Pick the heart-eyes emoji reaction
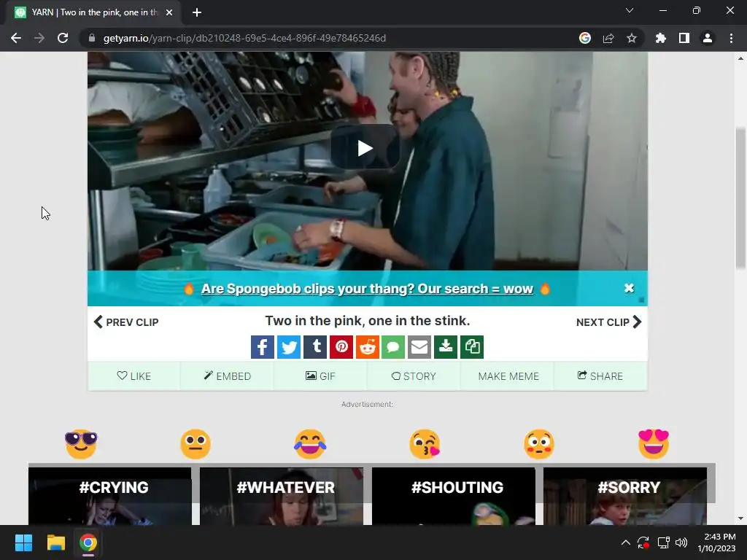Image resolution: width=747 pixels, height=560 pixels. 654,444
